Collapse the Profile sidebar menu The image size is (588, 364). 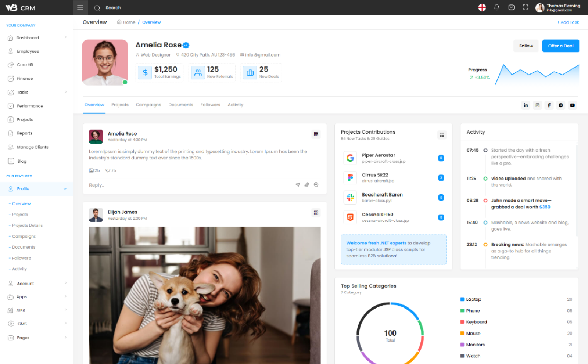[36, 189]
